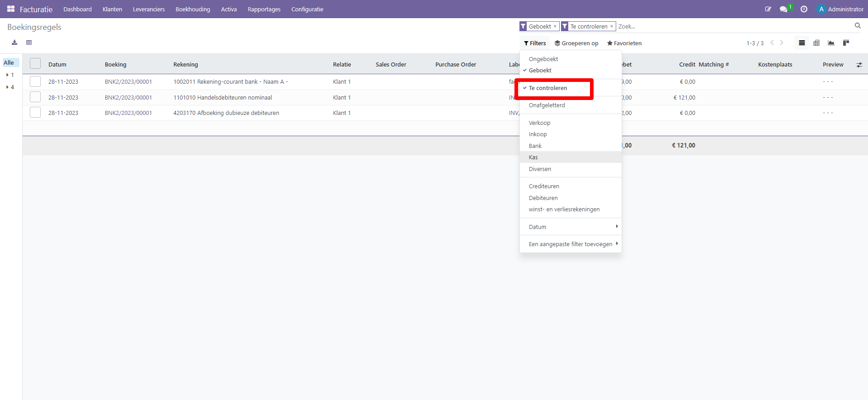
Task: Open booking BNK2/2023/00001 in first row
Action: click(x=128, y=82)
